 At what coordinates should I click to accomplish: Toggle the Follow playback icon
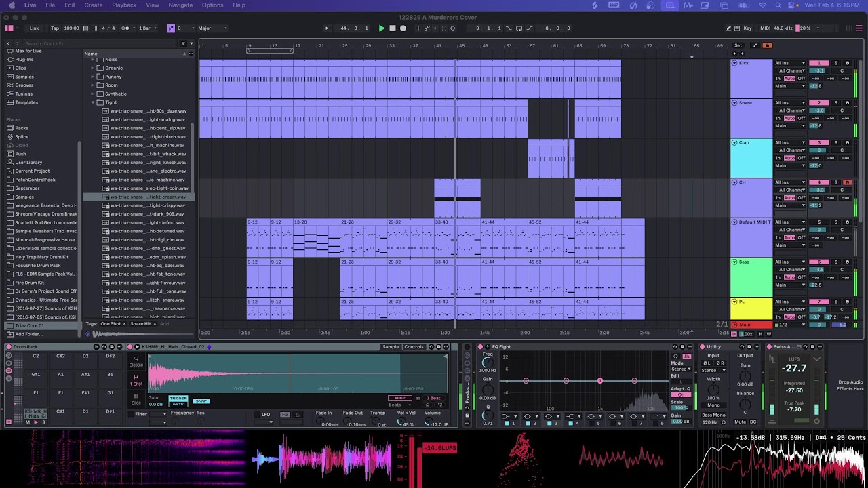[x=328, y=28]
